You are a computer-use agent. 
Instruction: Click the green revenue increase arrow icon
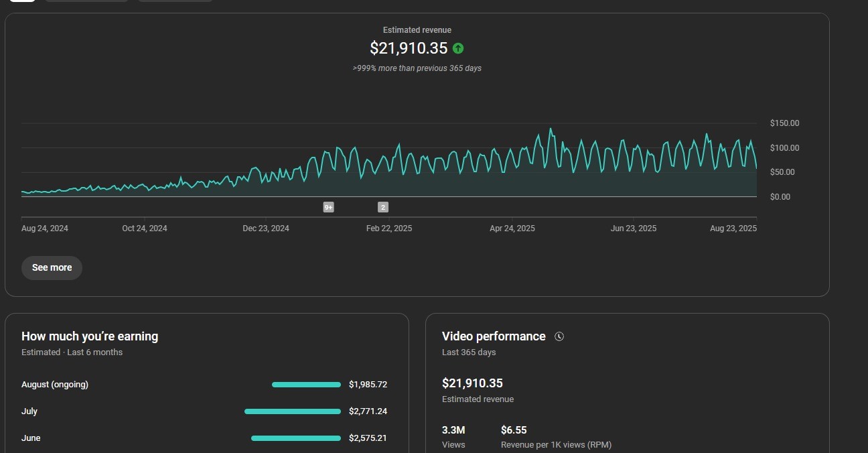tap(458, 48)
